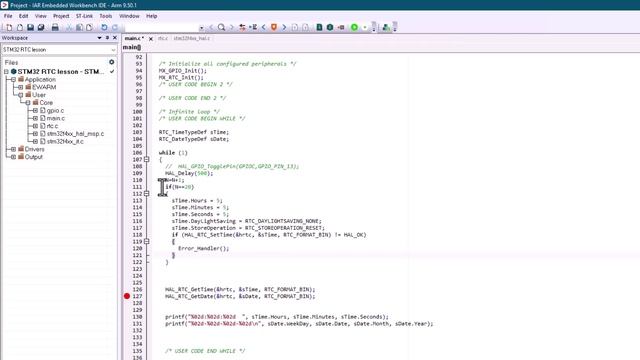Screen dimensions: 640x360
Task: Click the Copy toolbar icon
Action: (79, 27)
